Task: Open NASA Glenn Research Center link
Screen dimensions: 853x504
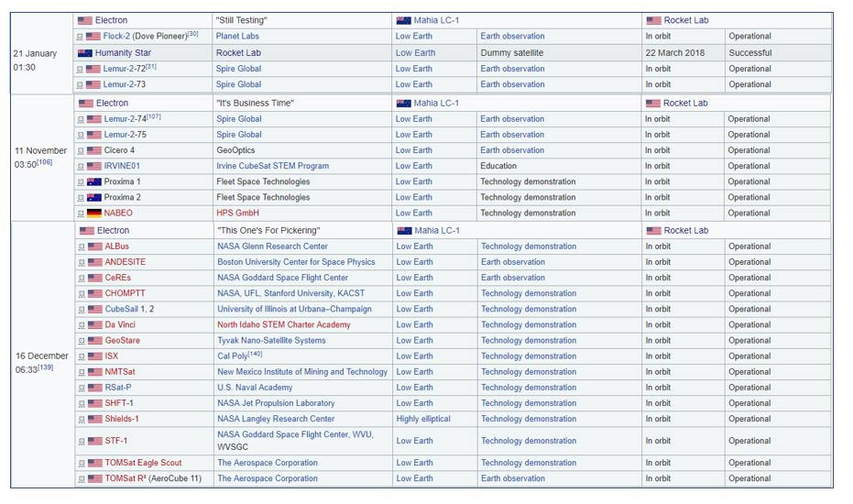Action: click(x=272, y=247)
